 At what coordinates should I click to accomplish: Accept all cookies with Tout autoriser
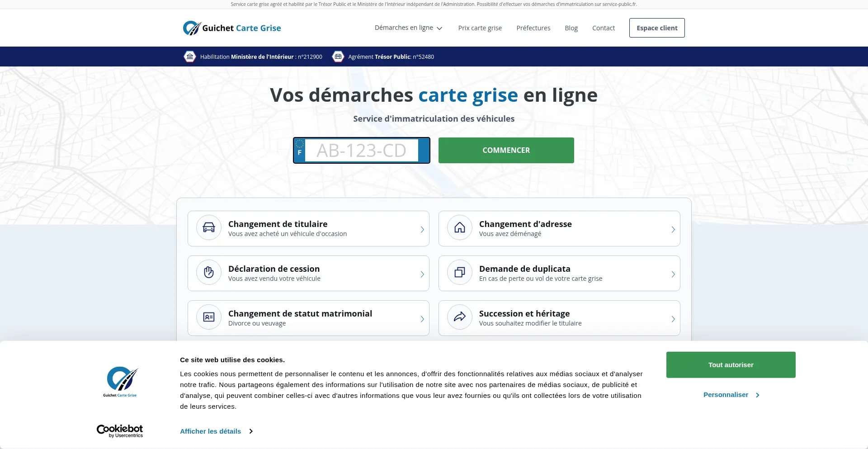click(731, 365)
